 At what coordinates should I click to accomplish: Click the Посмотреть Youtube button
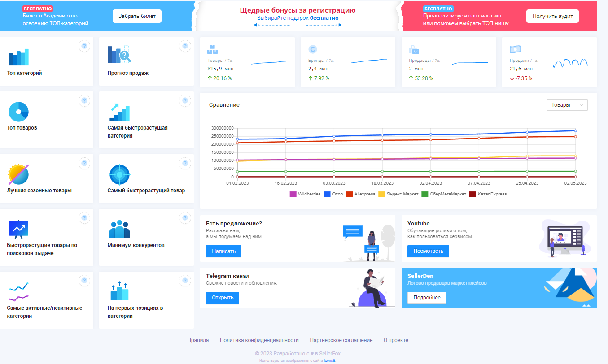point(428,251)
